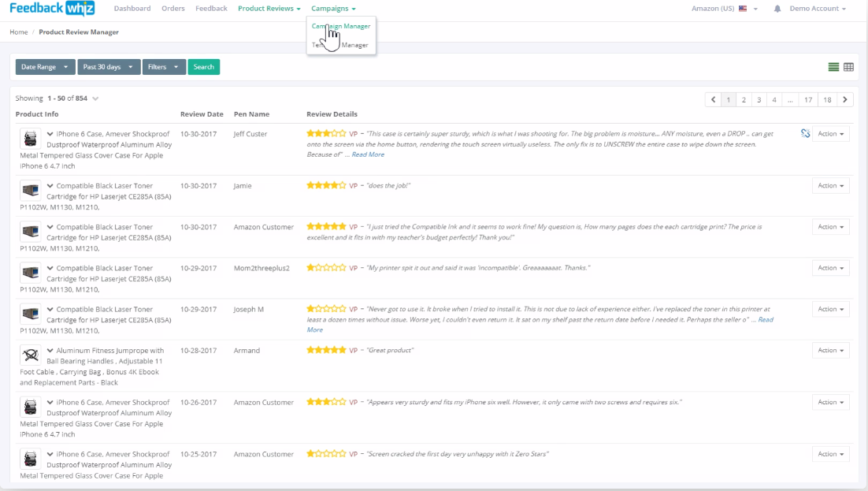
Task: Click the Review Details column header
Action: click(332, 114)
